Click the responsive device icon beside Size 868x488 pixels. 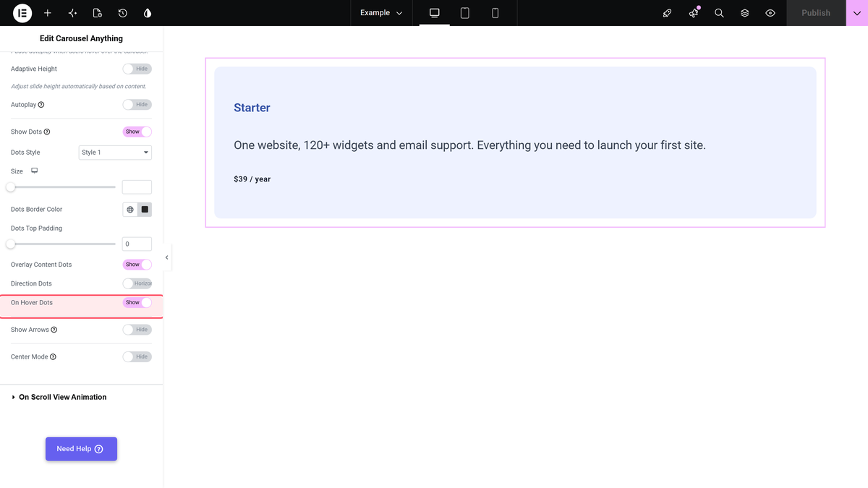34,171
